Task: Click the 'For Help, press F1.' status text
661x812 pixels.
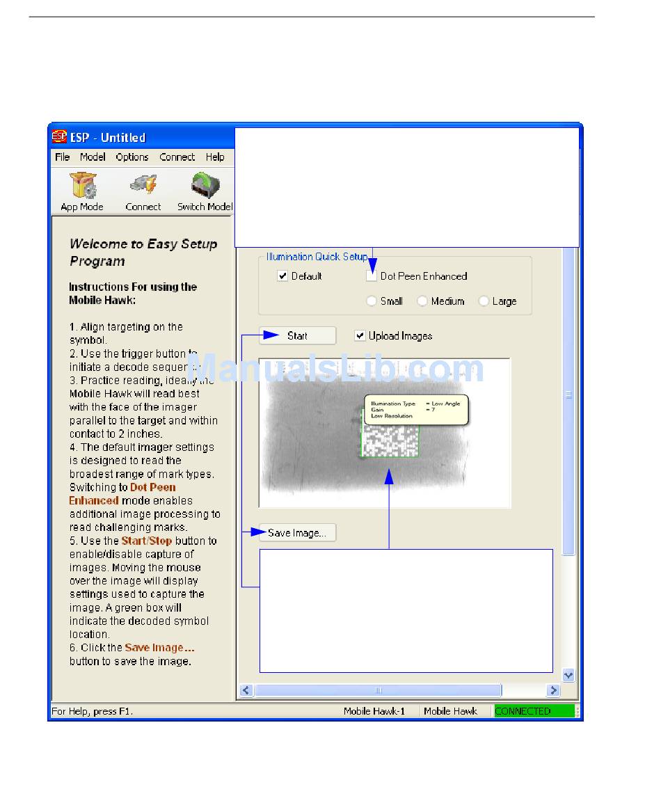Action: click(93, 711)
